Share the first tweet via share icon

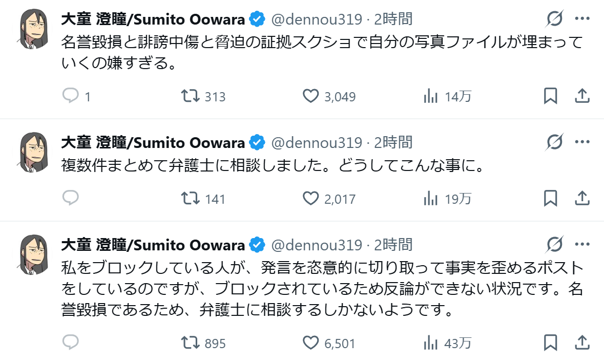582,96
